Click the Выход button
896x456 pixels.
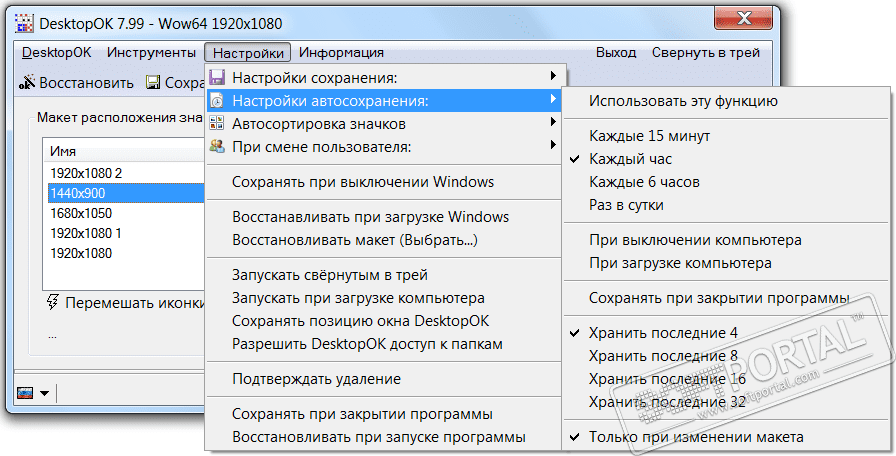coord(615,53)
